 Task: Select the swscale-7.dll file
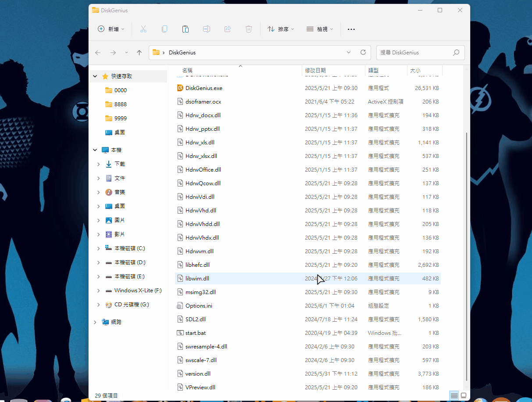pyautogui.click(x=308, y=360)
